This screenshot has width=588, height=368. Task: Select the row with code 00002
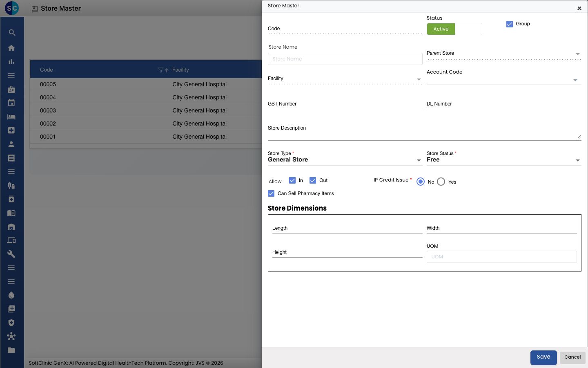[x=146, y=123]
